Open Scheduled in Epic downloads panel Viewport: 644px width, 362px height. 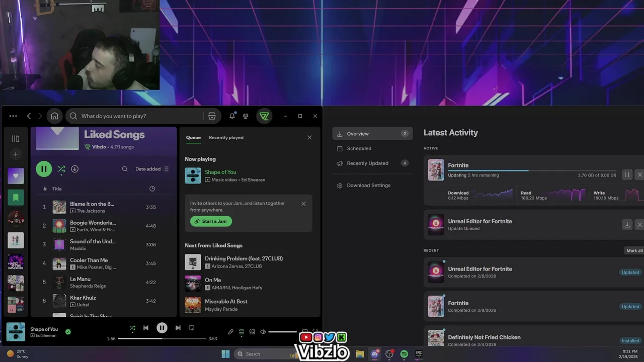(x=372, y=148)
